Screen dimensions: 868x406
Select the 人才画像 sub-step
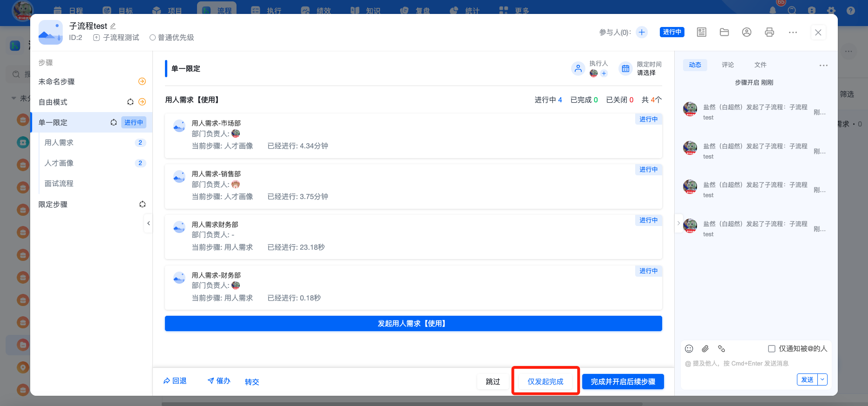(x=95, y=163)
